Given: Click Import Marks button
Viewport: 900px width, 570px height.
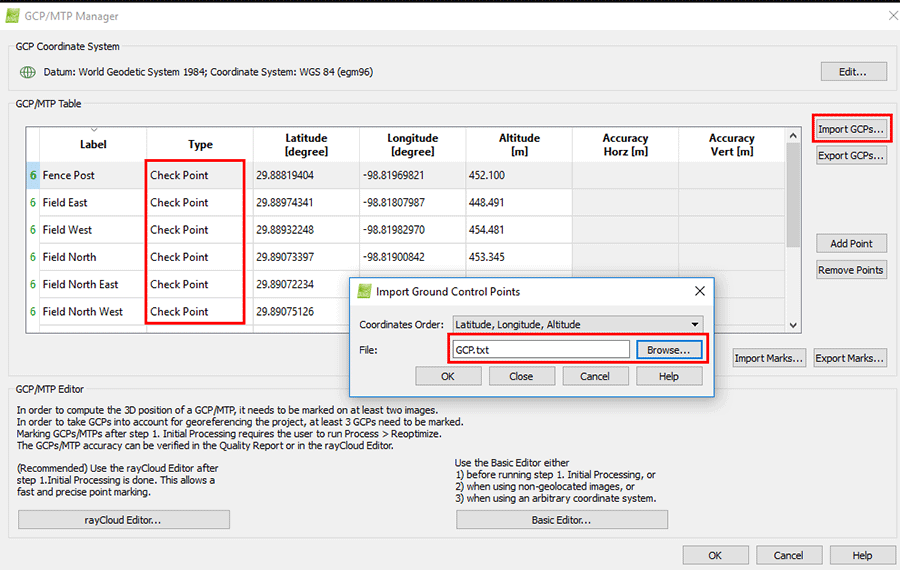Looking at the screenshot, I should pyautogui.click(x=769, y=358).
